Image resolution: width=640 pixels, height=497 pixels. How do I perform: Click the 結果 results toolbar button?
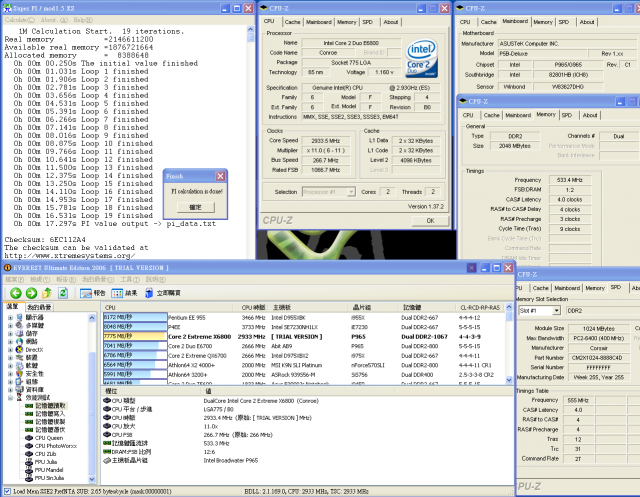coord(124,293)
